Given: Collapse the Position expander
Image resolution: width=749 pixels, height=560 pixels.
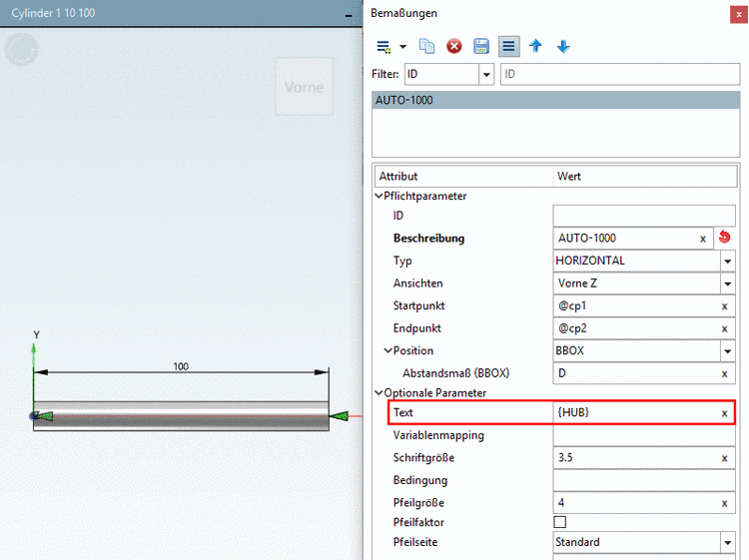Looking at the screenshot, I should point(387,350).
